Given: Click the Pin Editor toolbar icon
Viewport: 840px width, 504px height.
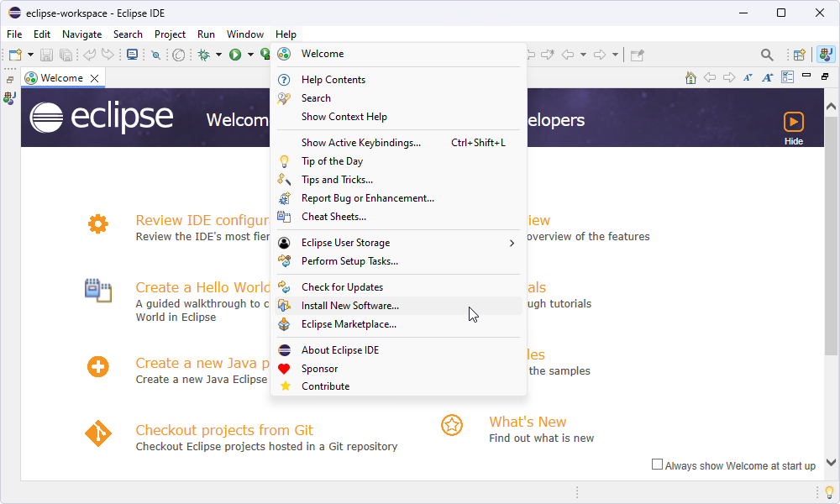Looking at the screenshot, I should 637,55.
